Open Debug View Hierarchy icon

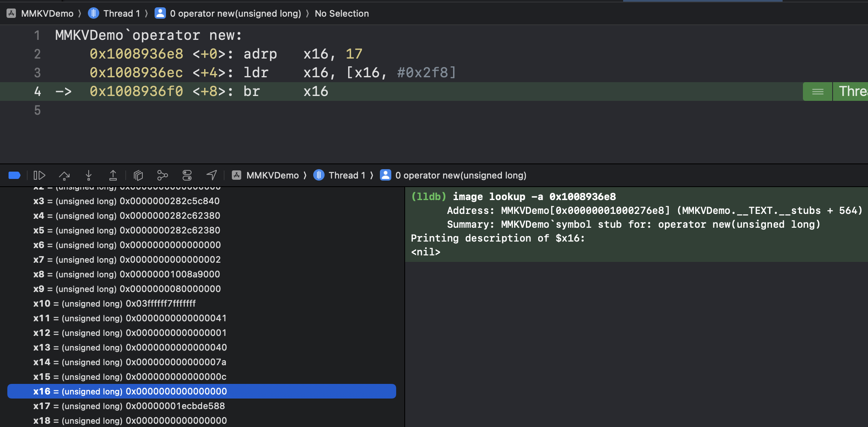click(x=138, y=175)
